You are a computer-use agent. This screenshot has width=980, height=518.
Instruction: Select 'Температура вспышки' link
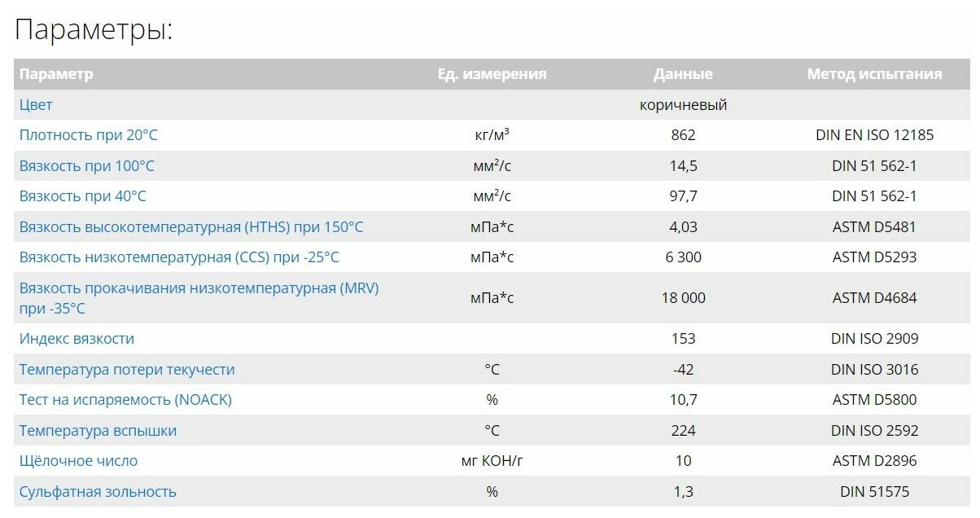point(98,431)
